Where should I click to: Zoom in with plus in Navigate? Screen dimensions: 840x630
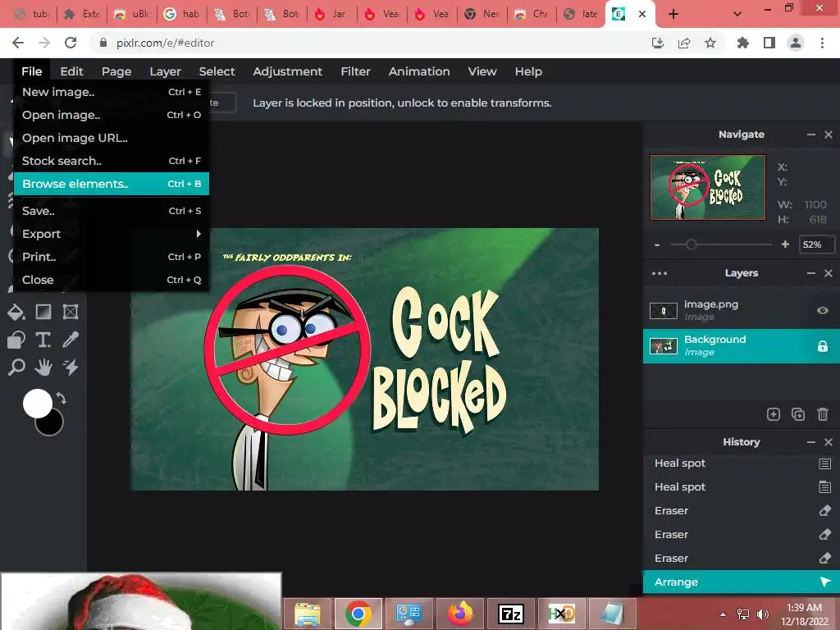[785, 244]
